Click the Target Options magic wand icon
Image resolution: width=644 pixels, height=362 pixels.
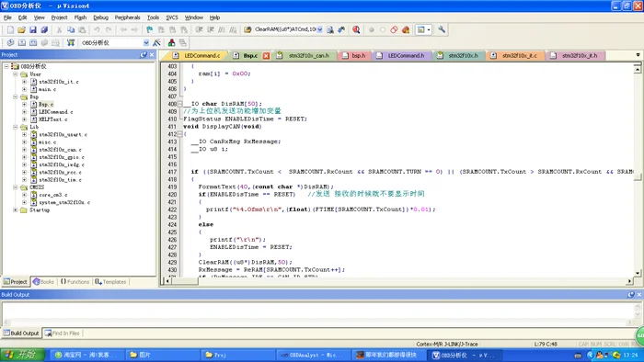(156, 42)
